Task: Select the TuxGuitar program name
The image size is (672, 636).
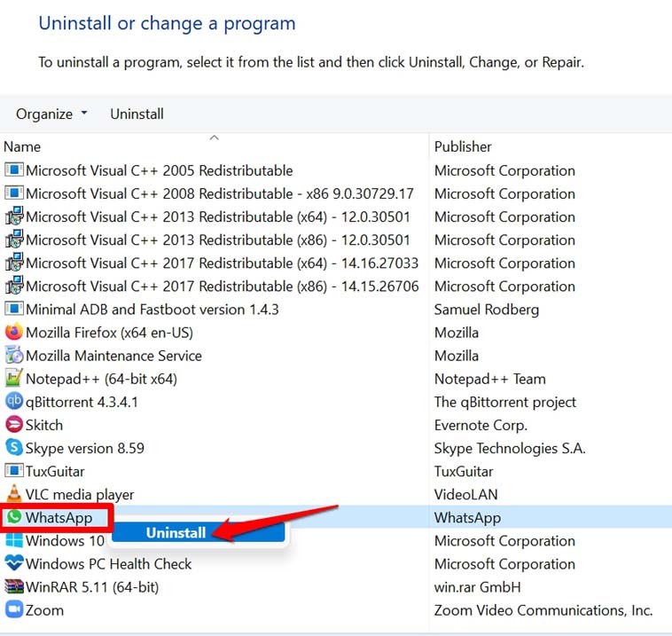Action: (x=55, y=472)
